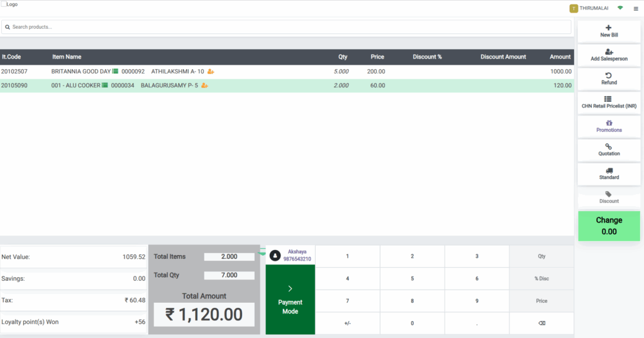Click the broken Logo image
This screenshot has width=644, height=338.
click(9, 4)
